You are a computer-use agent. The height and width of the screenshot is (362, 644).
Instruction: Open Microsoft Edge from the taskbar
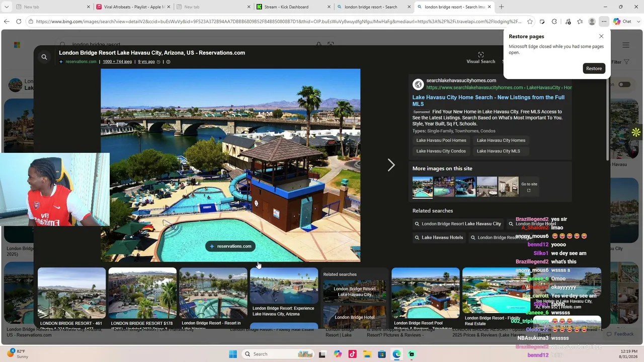[x=396, y=354]
